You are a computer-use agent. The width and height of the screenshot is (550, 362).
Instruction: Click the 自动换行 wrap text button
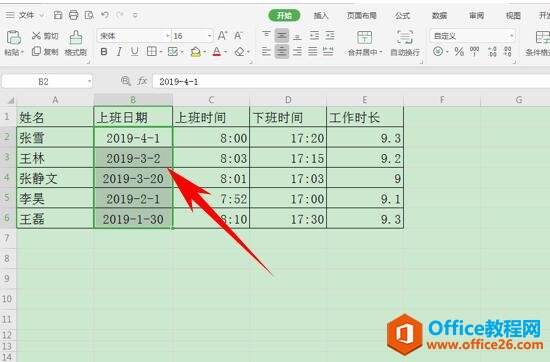click(405, 43)
